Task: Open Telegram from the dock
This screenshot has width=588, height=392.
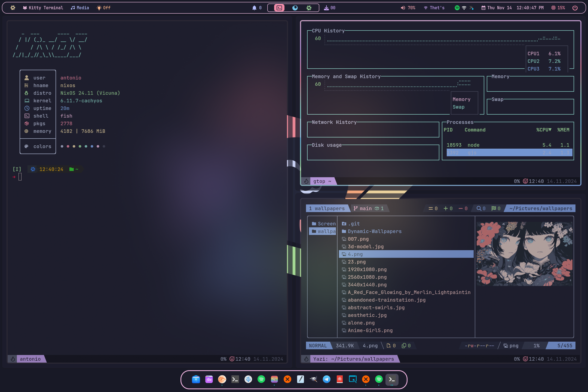Action: pyautogui.click(x=326, y=379)
